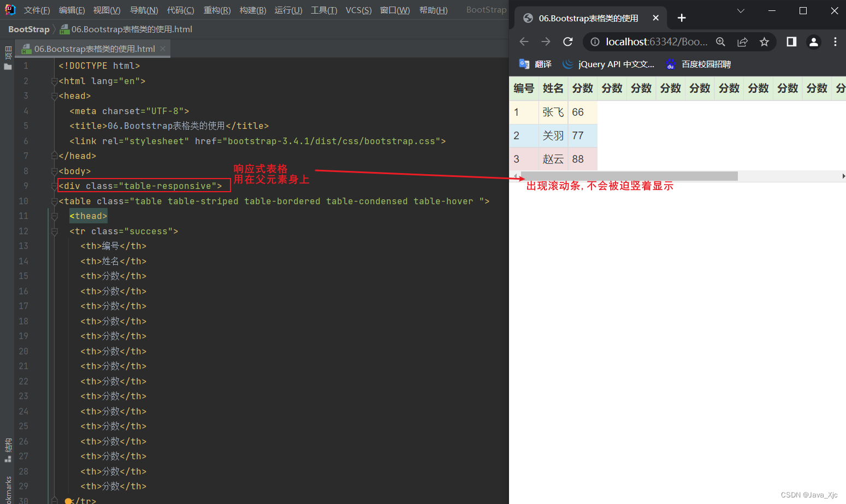This screenshot has width=846, height=504.
Task: Open a new Chrome tab
Action: coord(682,18)
